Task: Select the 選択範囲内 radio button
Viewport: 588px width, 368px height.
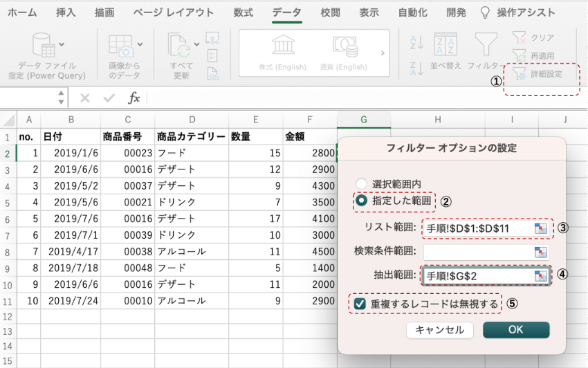Action: point(361,184)
